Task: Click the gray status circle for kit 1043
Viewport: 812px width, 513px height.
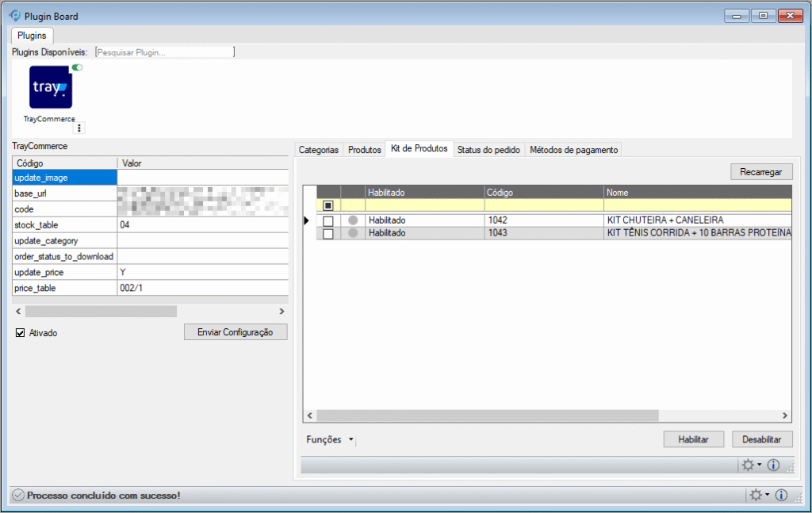Action: (353, 233)
